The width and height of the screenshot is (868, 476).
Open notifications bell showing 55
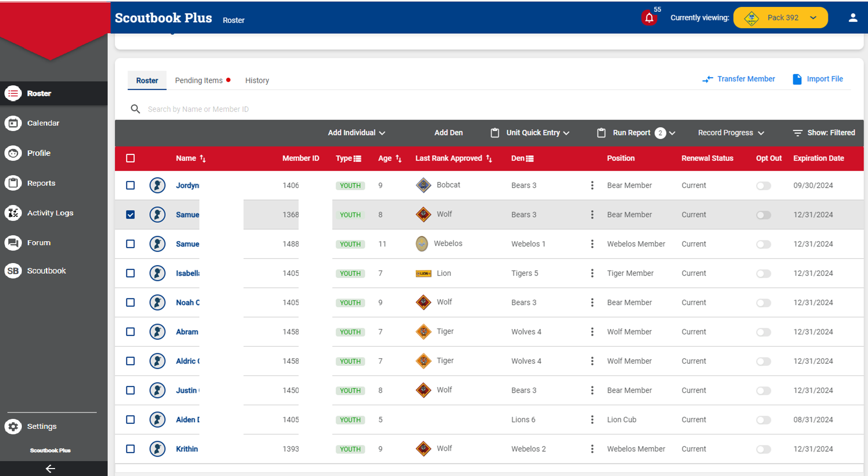coord(649,18)
